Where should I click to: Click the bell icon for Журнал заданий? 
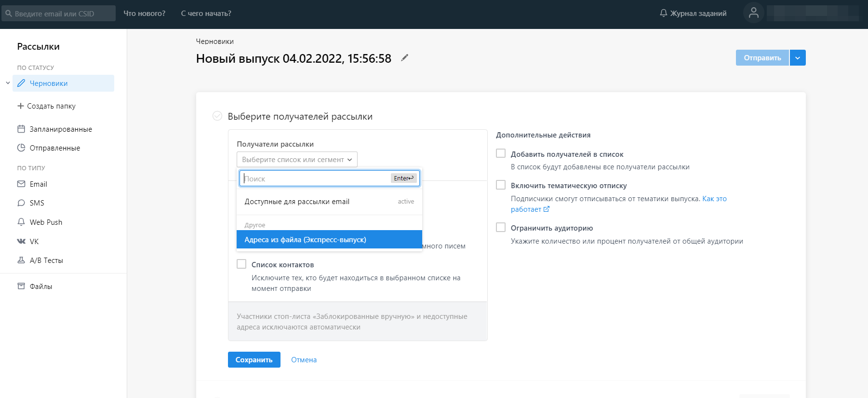click(x=664, y=13)
